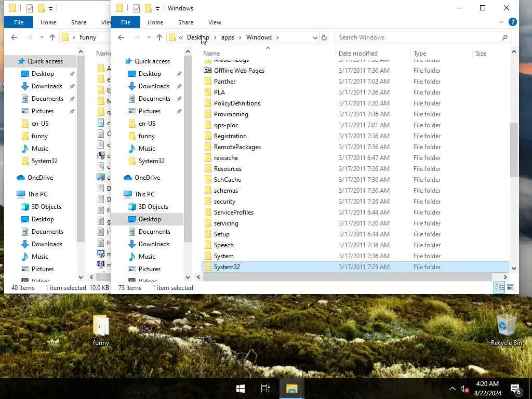Open Task View from the taskbar
The height and width of the screenshot is (399, 532).
pos(265,389)
